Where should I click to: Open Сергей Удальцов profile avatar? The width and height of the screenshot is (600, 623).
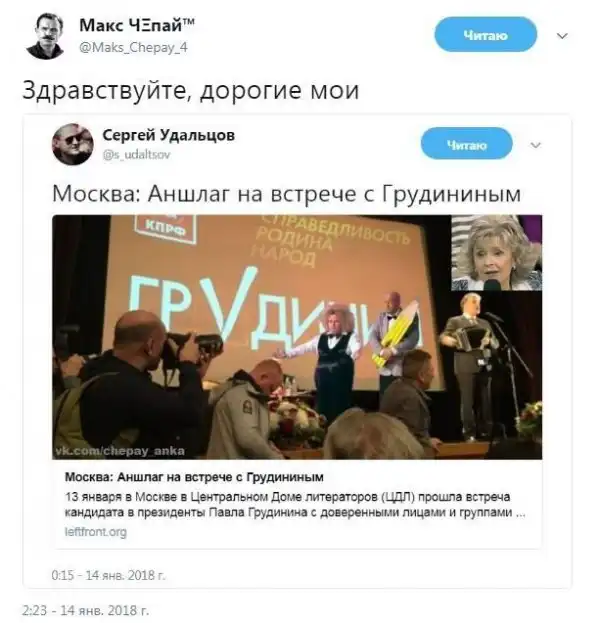(73, 144)
